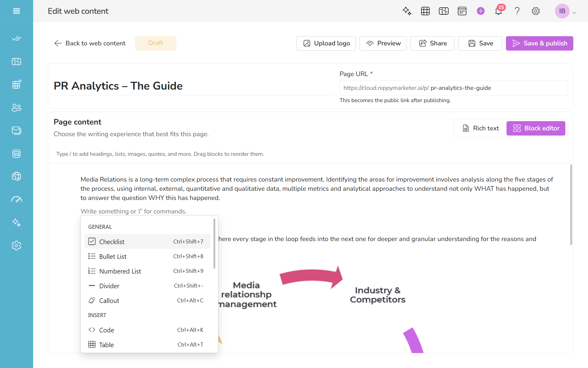Open the tasks double-check icon in sidebar
The width and height of the screenshot is (588, 368).
pyautogui.click(x=17, y=38)
